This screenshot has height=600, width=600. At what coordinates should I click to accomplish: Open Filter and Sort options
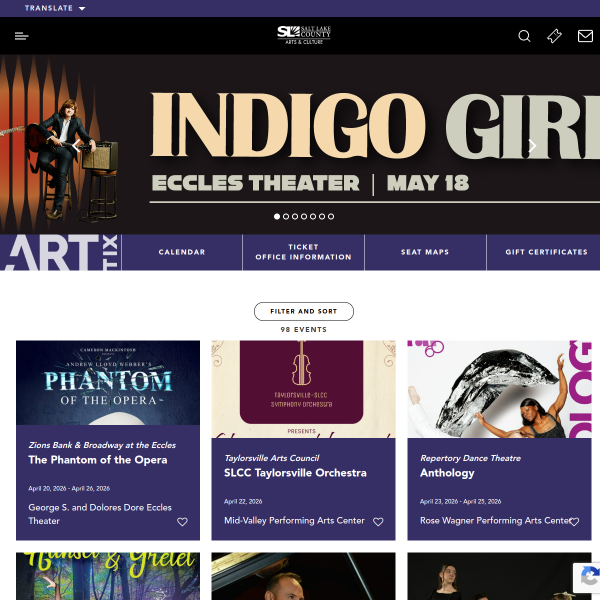pyautogui.click(x=304, y=311)
